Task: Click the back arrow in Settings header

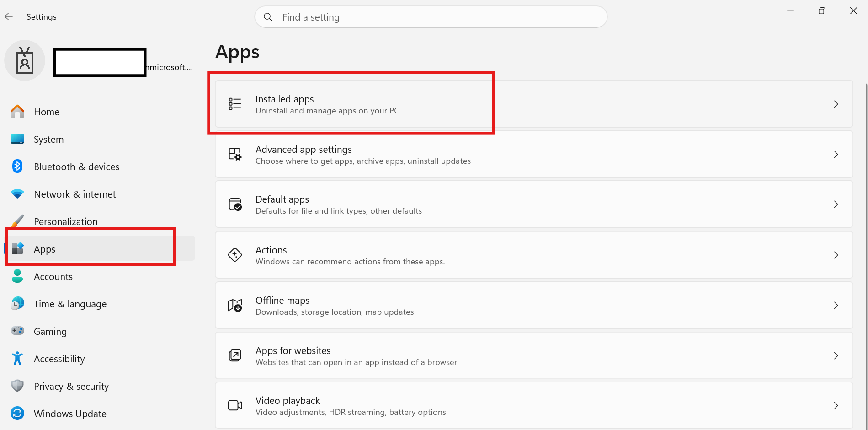Action: coord(9,17)
